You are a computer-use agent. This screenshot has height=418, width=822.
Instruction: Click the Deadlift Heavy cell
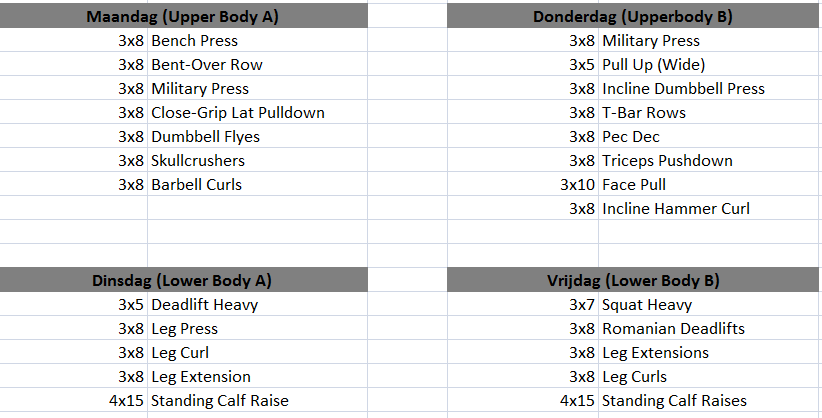pos(202,305)
